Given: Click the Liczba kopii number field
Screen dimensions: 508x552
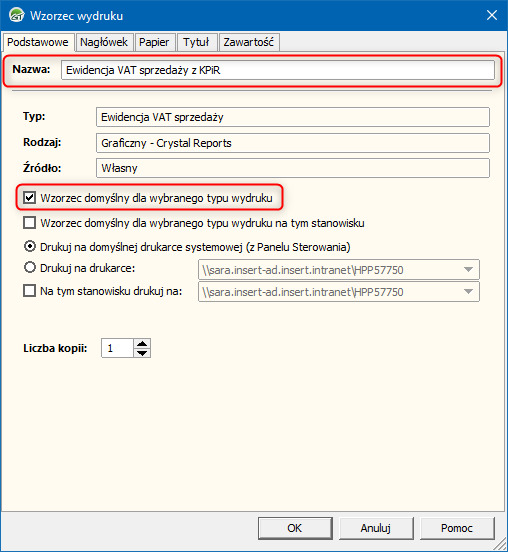Looking at the screenshot, I should coord(117,348).
